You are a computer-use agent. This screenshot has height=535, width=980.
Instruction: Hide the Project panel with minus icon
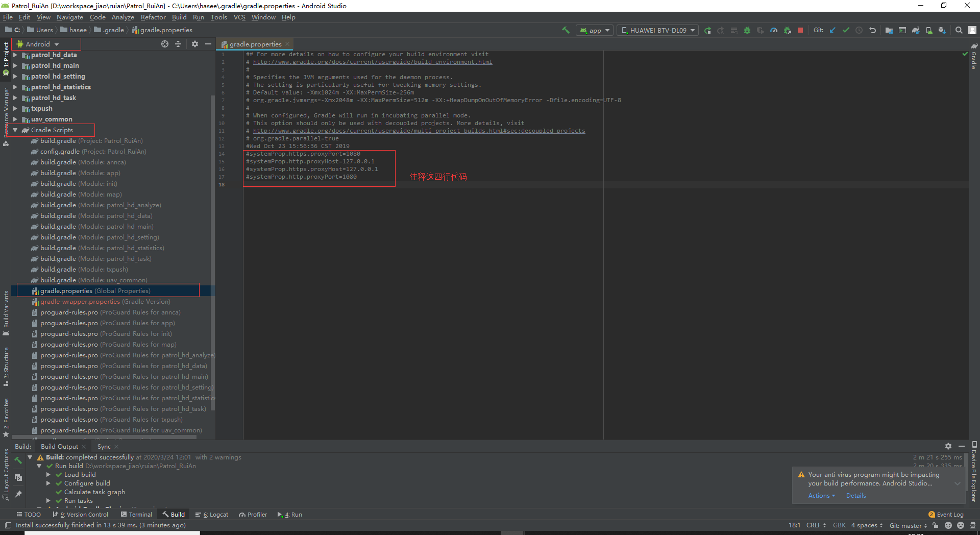pyautogui.click(x=208, y=44)
